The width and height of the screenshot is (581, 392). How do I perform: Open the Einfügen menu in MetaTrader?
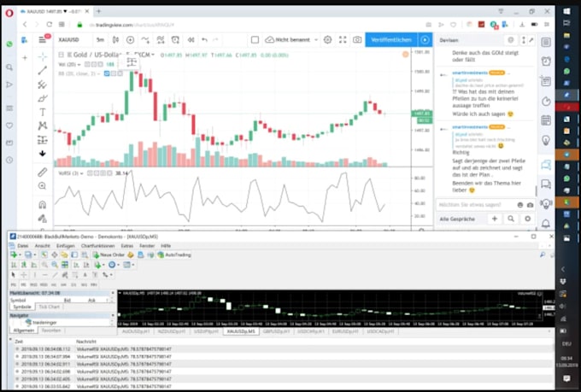(66, 246)
